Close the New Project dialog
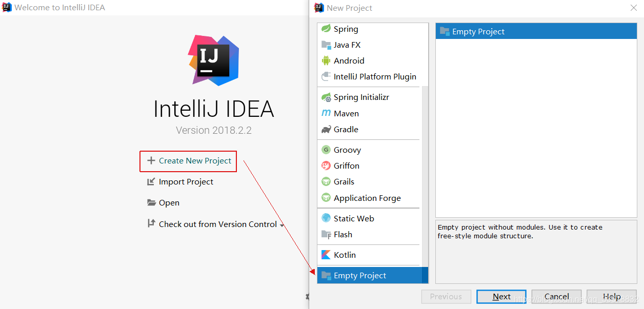This screenshot has height=309, width=644. click(634, 8)
